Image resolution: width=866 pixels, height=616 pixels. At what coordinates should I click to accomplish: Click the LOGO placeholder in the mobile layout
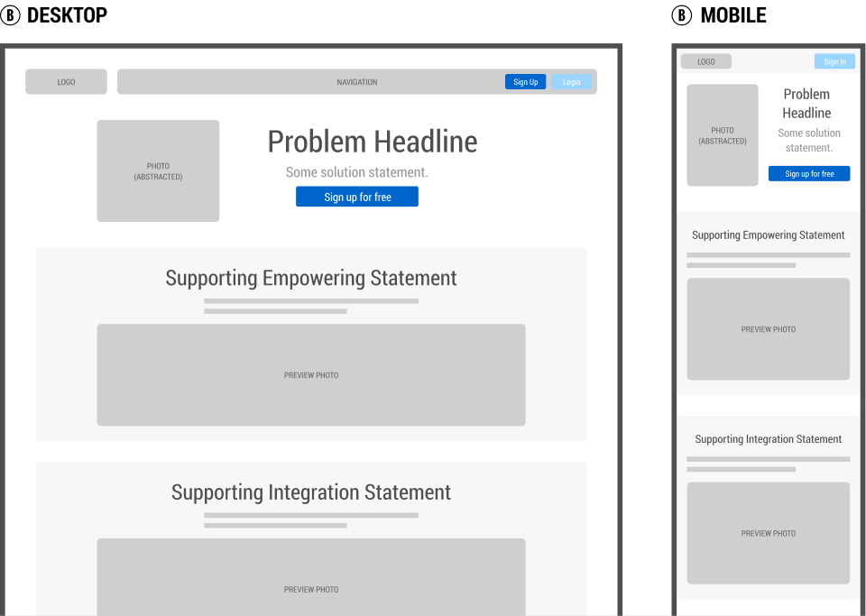tap(705, 61)
